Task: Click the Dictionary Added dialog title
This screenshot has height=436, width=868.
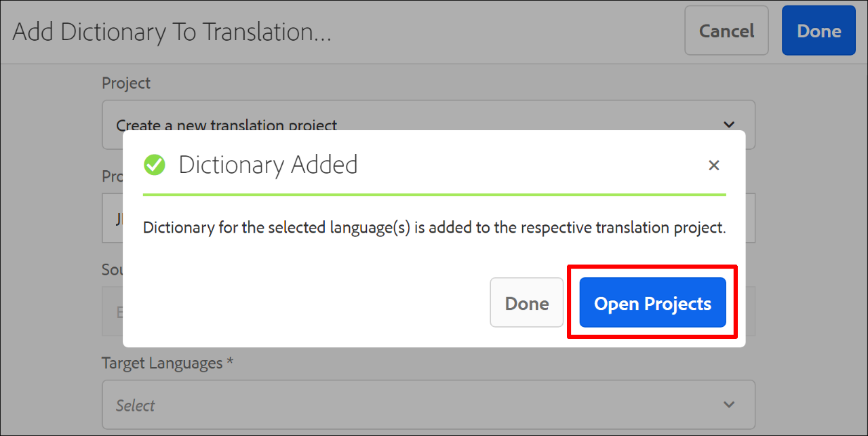Action: pyautogui.click(x=268, y=165)
